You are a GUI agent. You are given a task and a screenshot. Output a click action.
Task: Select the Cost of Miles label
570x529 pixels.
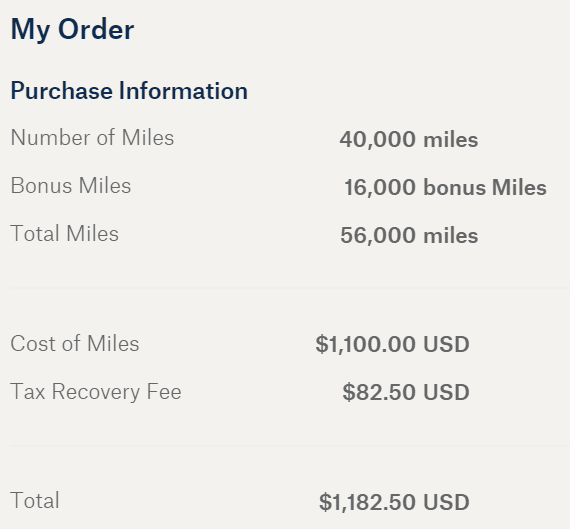(x=75, y=343)
